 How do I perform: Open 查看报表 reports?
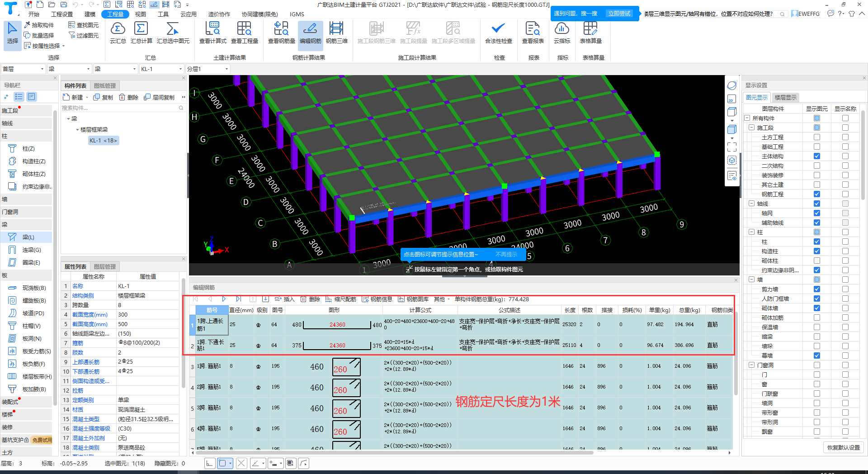(x=533, y=33)
